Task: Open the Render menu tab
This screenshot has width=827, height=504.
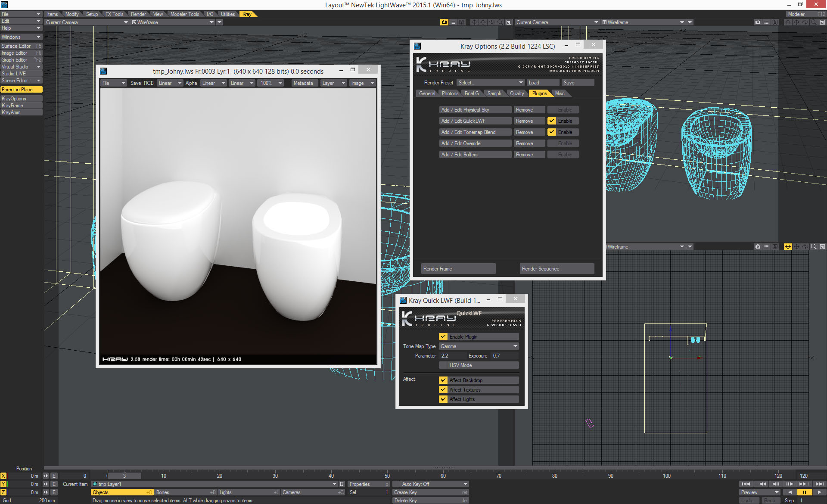Action: tap(138, 14)
